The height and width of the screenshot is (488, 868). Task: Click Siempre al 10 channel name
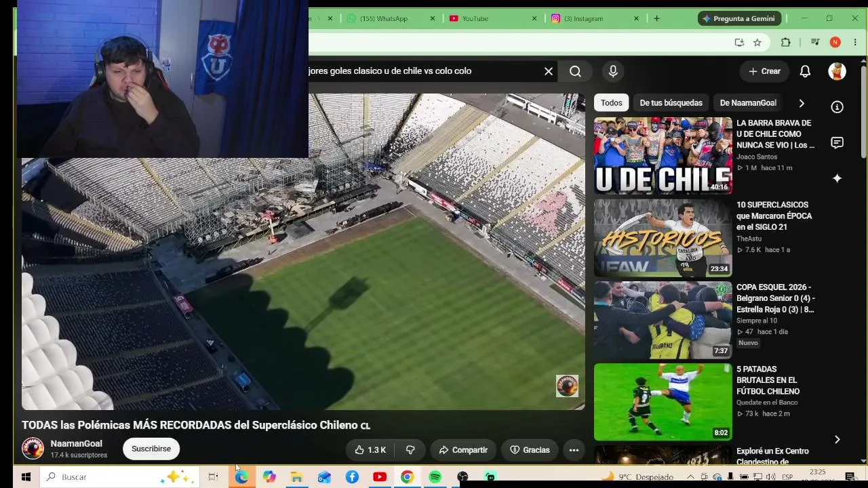[x=757, y=321]
